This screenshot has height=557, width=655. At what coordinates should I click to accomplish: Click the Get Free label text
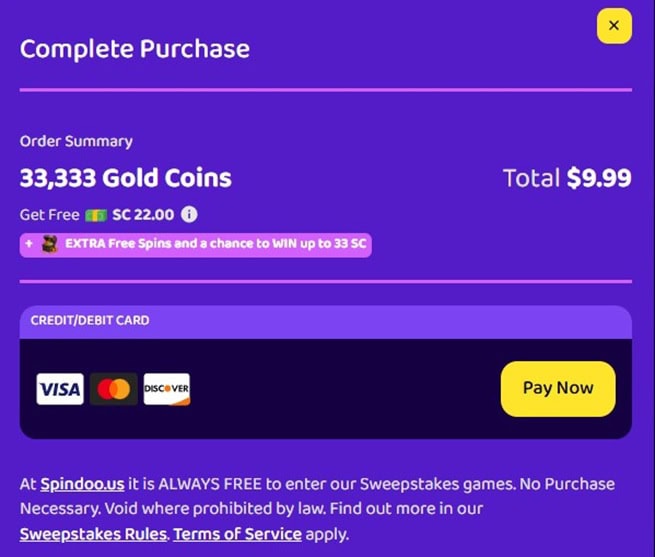(x=49, y=215)
